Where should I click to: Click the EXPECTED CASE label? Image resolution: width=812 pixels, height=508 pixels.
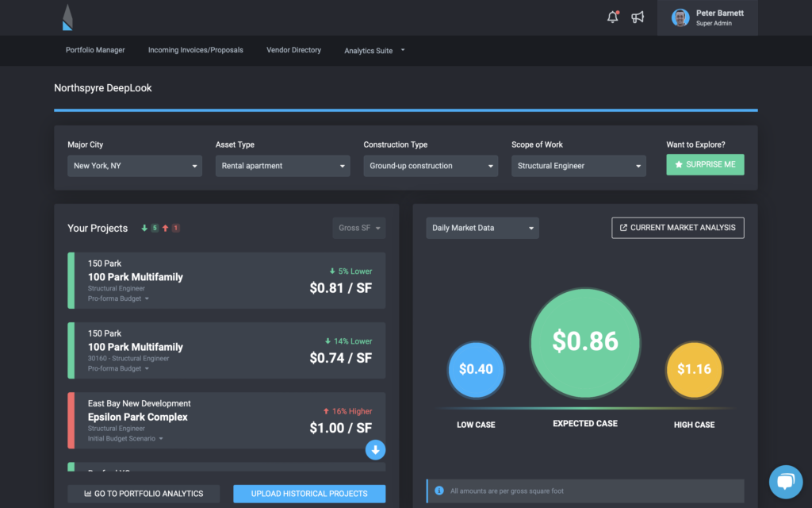585,424
